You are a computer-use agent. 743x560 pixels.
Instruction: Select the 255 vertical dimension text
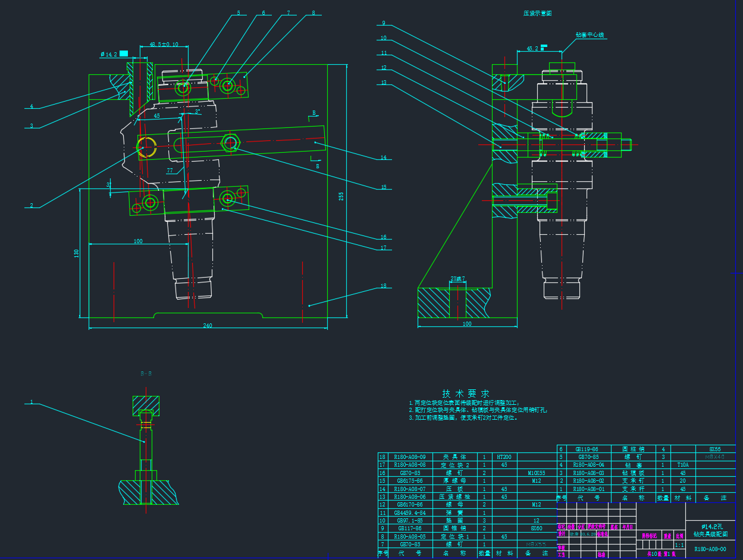341,196
